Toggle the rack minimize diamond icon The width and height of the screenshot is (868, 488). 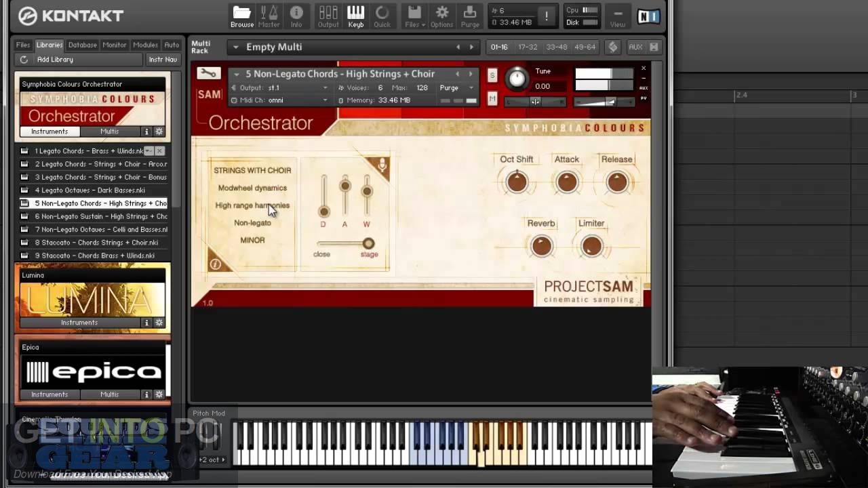click(613, 47)
